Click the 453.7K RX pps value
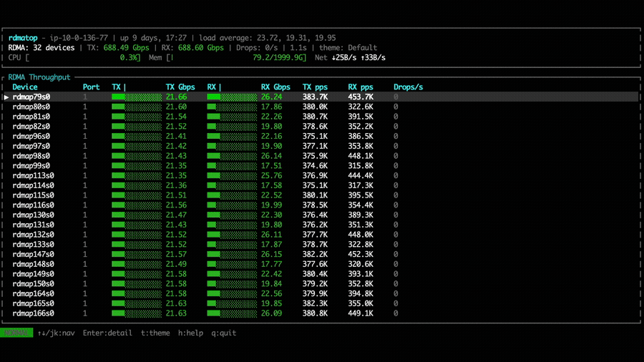This screenshot has height=362, width=644. pos(361,97)
